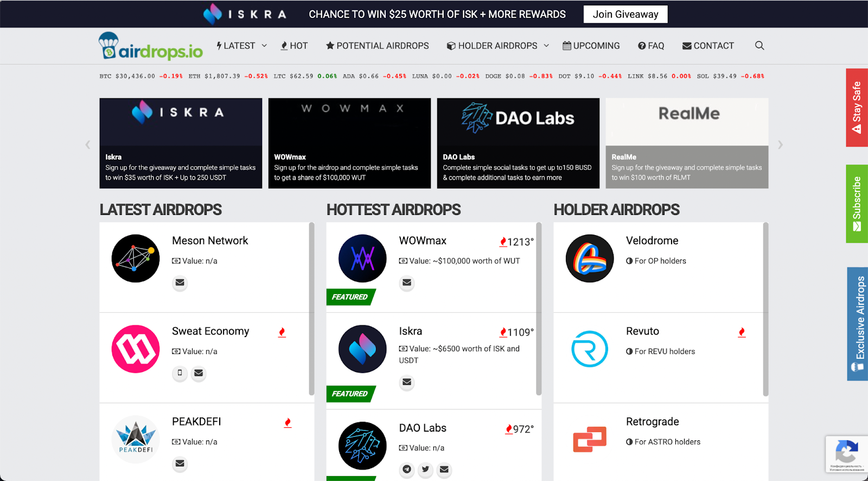Click the Twitter icon under DAO Labs

click(425, 470)
